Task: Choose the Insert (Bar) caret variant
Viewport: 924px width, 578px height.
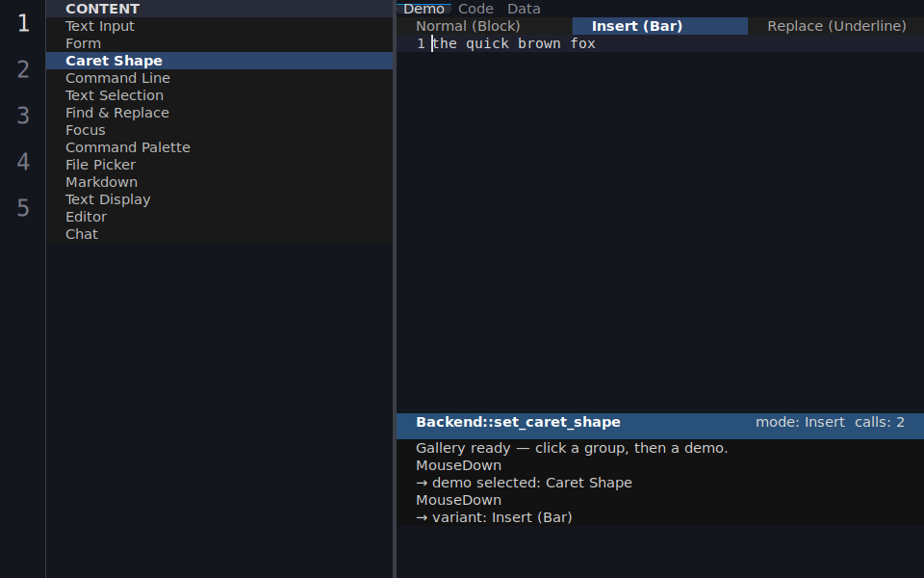Action: tap(660, 26)
